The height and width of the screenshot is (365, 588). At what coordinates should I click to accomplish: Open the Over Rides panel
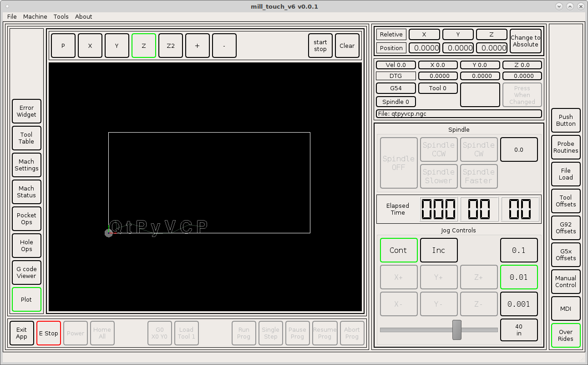pos(566,335)
